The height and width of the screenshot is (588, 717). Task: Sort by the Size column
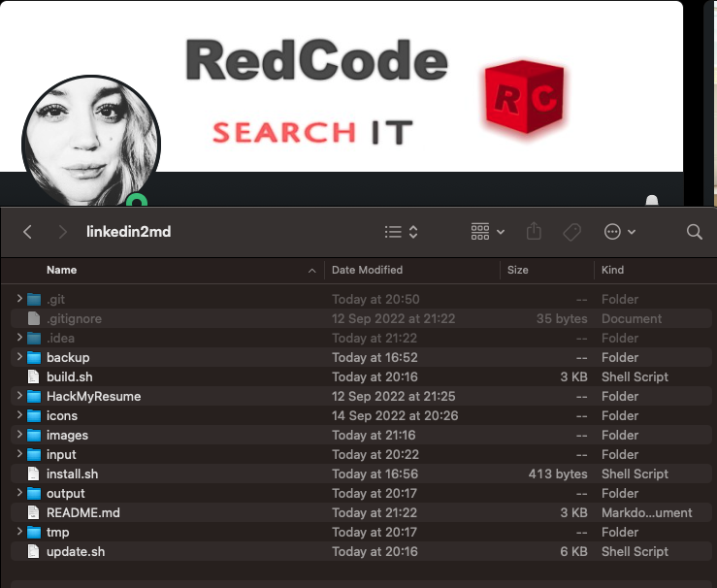tap(518, 270)
